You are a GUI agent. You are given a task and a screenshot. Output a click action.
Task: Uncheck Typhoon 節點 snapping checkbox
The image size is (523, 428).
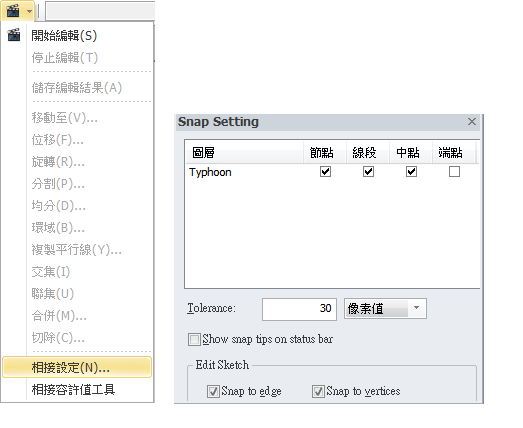coord(325,171)
